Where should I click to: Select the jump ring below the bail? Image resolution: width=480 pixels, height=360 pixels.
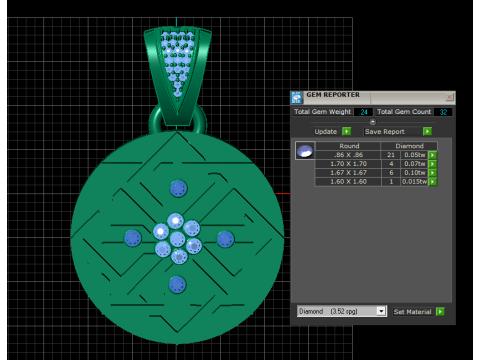coord(177,120)
